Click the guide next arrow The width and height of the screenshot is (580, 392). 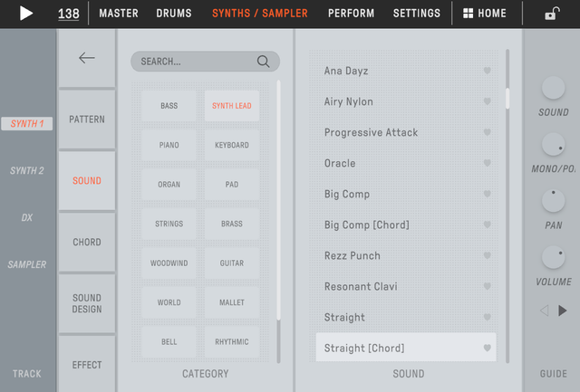(x=563, y=311)
